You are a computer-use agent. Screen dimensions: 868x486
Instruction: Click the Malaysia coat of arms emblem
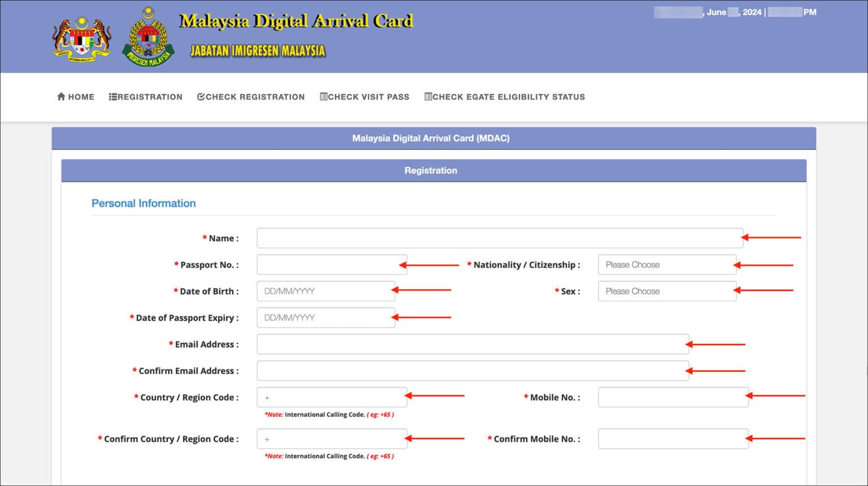point(82,36)
